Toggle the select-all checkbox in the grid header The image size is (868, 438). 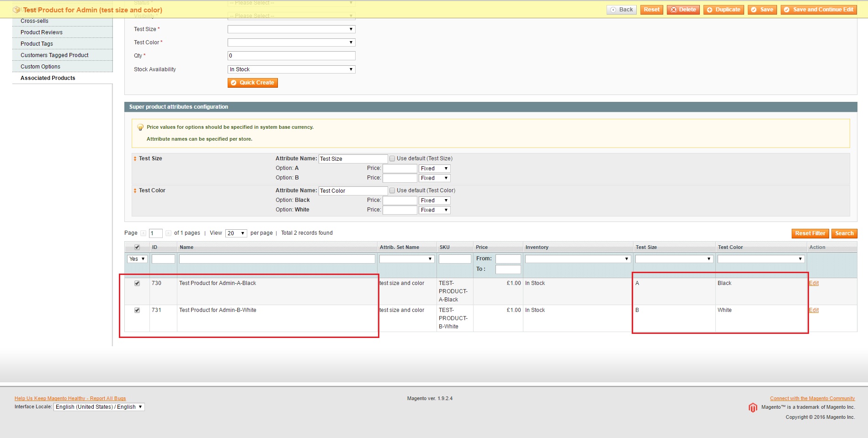(137, 247)
